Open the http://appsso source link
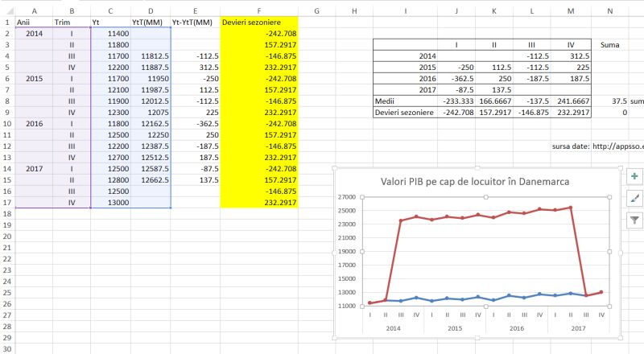 (617, 146)
